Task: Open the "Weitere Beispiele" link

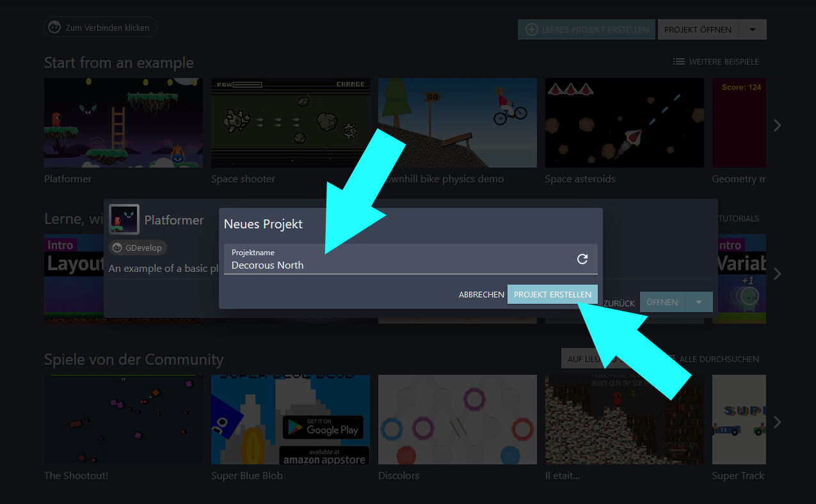Action: coord(716,61)
